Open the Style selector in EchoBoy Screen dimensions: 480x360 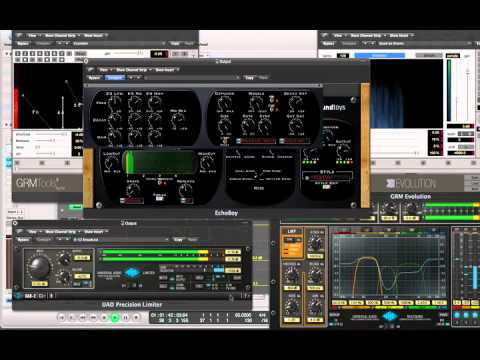pos(328,178)
